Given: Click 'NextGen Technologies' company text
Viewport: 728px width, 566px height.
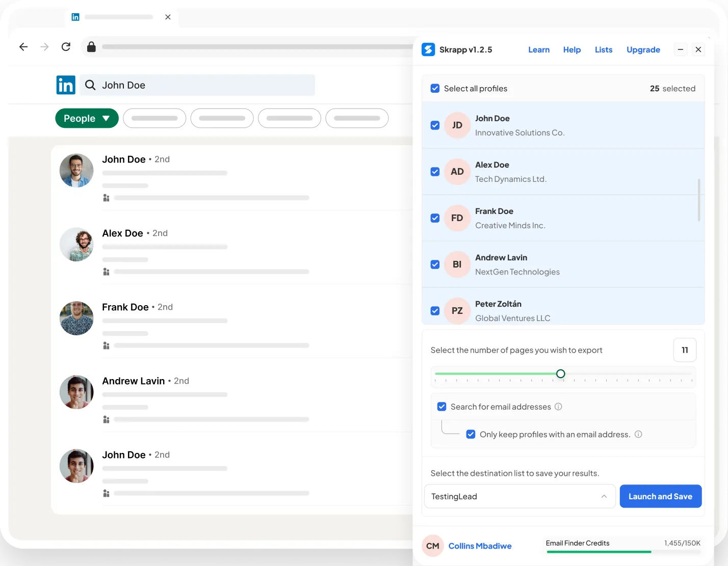Looking at the screenshot, I should click(517, 272).
